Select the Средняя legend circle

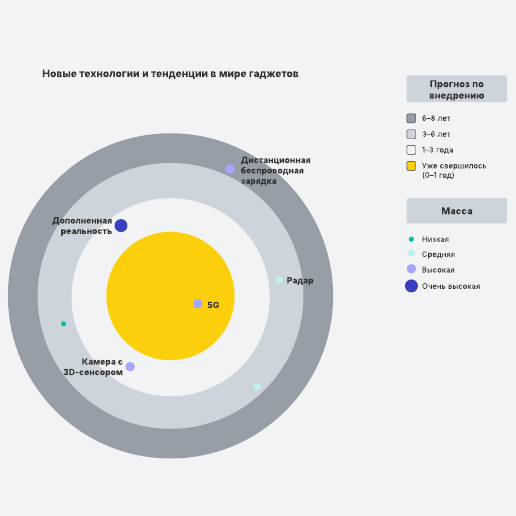coord(411,253)
